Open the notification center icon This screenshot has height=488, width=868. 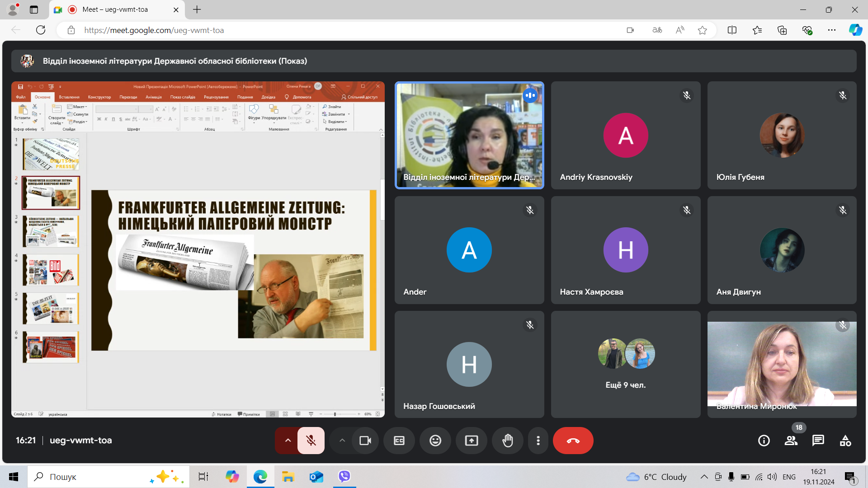850,477
